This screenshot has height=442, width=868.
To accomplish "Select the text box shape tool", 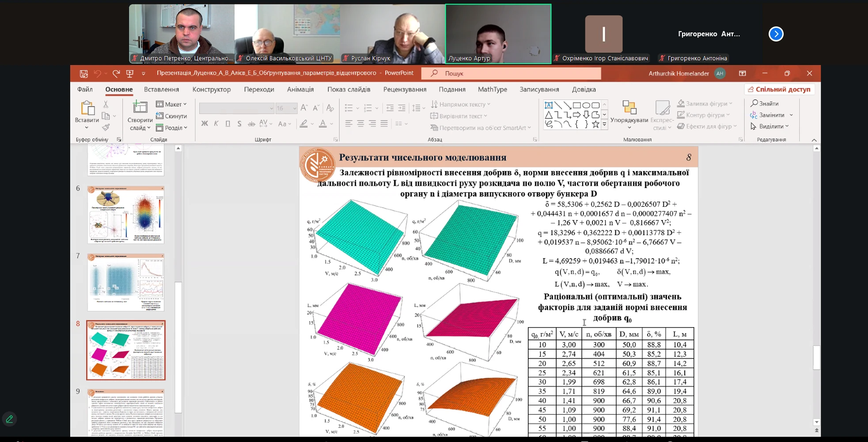I will (x=549, y=105).
